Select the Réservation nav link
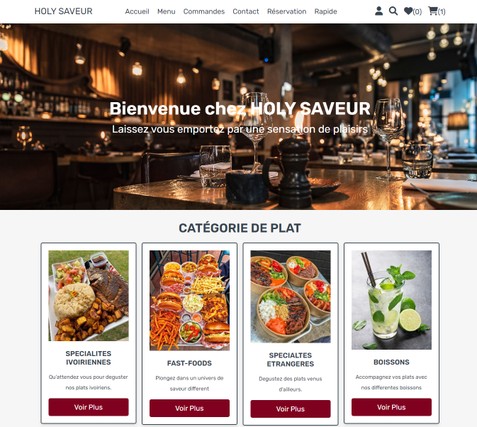This screenshot has width=477, height=427. coord(287,11)
